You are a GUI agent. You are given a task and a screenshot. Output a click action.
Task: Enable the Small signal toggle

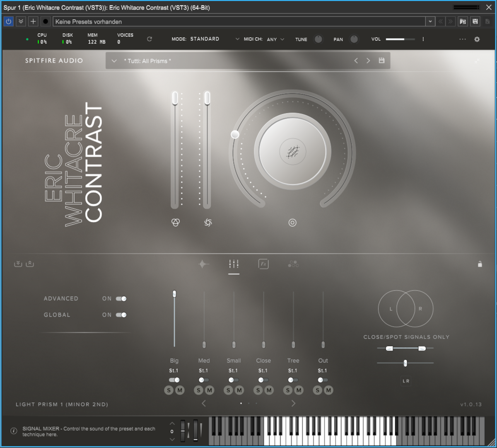click(x=234, y=380)
